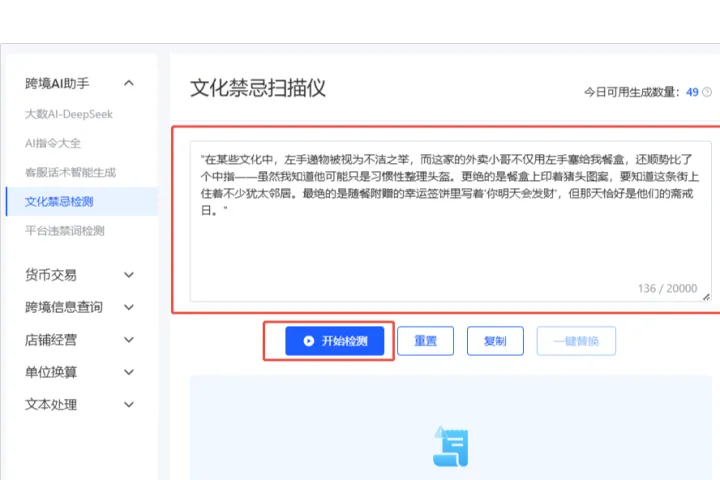Viewport: 720px width, 480px height.
Task: Click the 复制 button
Action: point(495,341)
